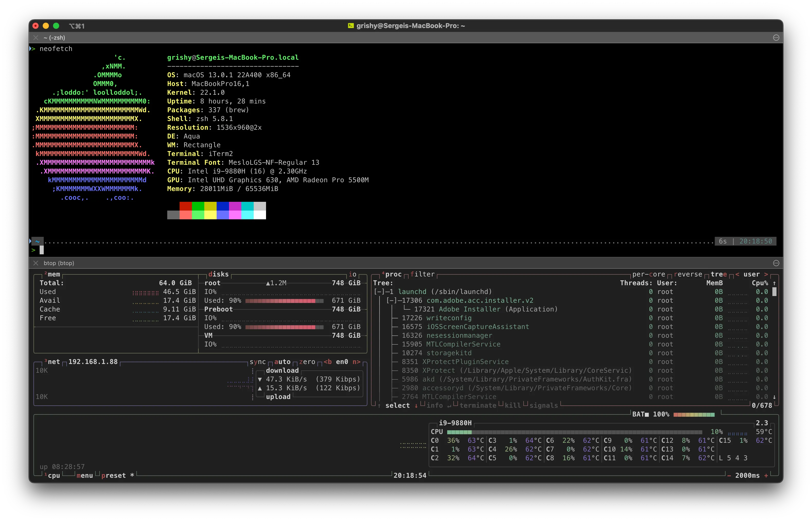Collapse the com.adobe.acc.installer.v2 subtree
Image resolution: width=812 pixels, height=521 pixels.
point(391,300)
